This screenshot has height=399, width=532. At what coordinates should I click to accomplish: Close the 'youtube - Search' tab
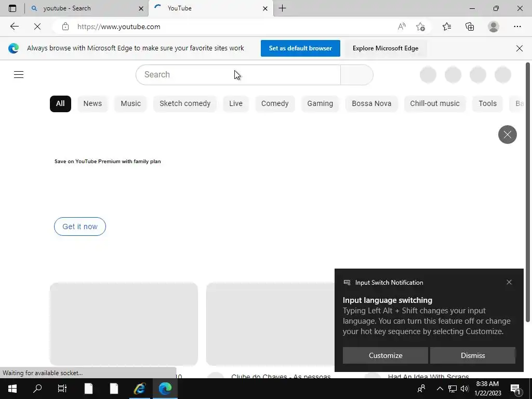[x=141, y=8]
